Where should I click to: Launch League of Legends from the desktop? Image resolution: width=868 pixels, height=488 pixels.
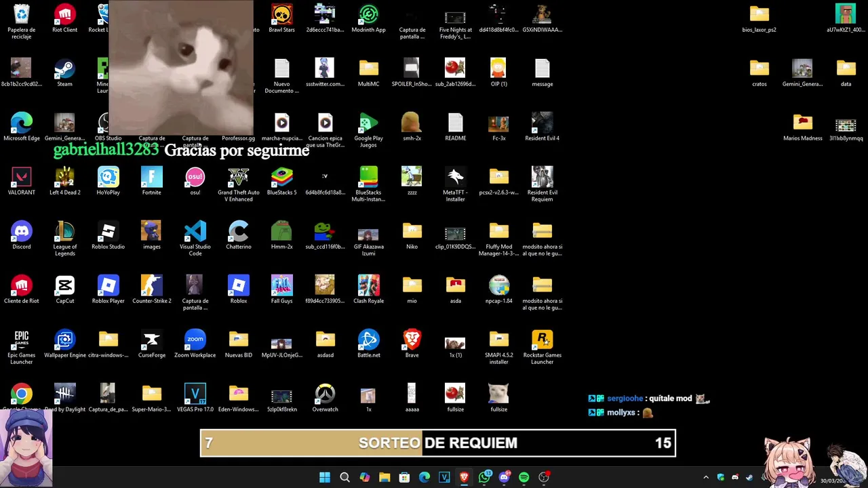pyautogui.click(x=65, y=239)
